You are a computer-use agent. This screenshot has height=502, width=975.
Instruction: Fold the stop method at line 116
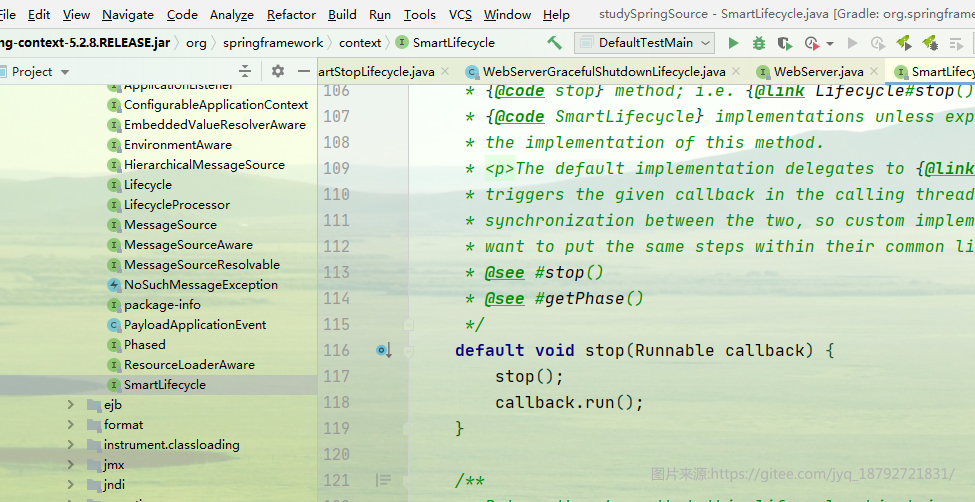pyautogui.click(x=409, y=351)
